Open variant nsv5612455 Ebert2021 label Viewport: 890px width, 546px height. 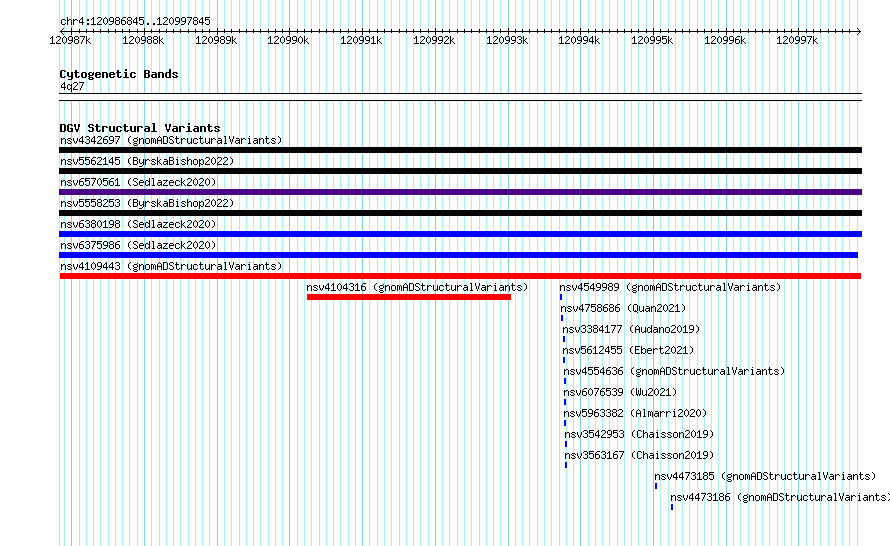pyautogui.click(x=628, y=350)
